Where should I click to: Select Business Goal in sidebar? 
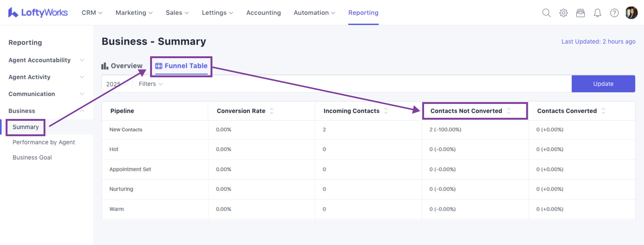[32, 158]
